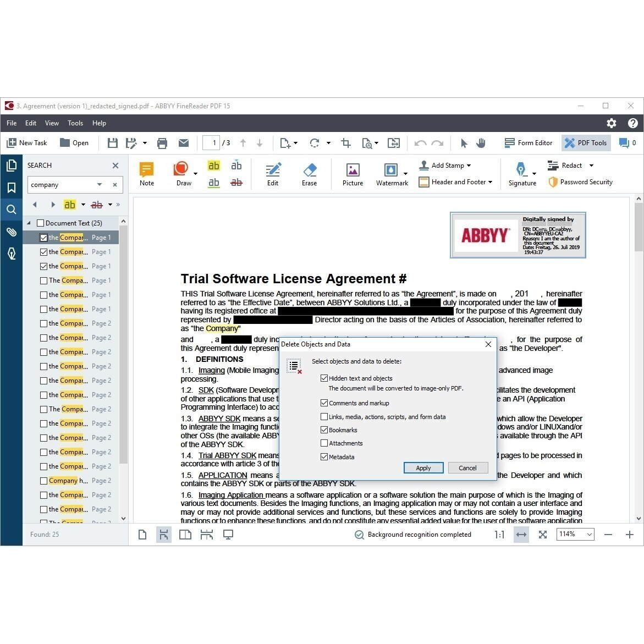Open the Attachments paperclip panel
The height and width of the screenshot is (644, 644).
click(x=12, y=232)
